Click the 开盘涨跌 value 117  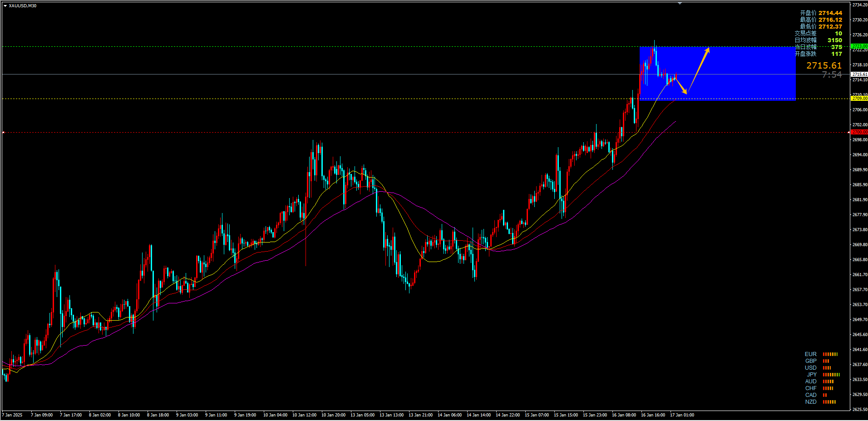tap(837, 54)
